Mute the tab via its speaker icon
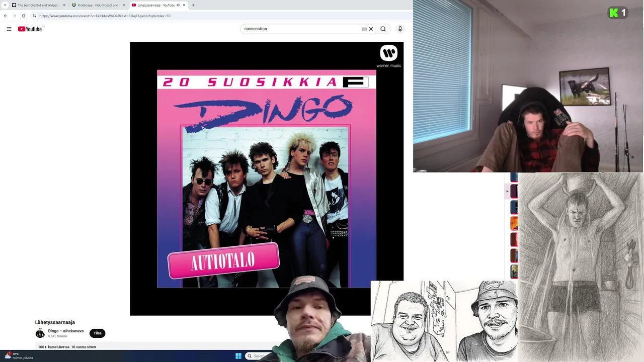This screenshot has height=362, width=644. tap(178, 5)
